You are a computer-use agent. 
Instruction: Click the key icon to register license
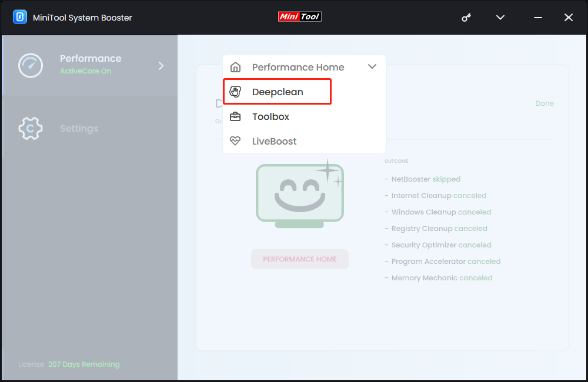tap(466, 18)
